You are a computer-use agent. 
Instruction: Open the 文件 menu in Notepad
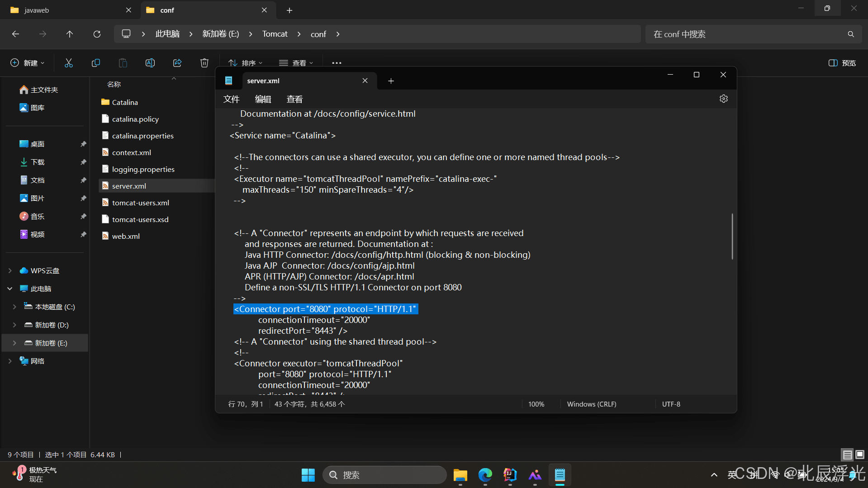point(231,99)
